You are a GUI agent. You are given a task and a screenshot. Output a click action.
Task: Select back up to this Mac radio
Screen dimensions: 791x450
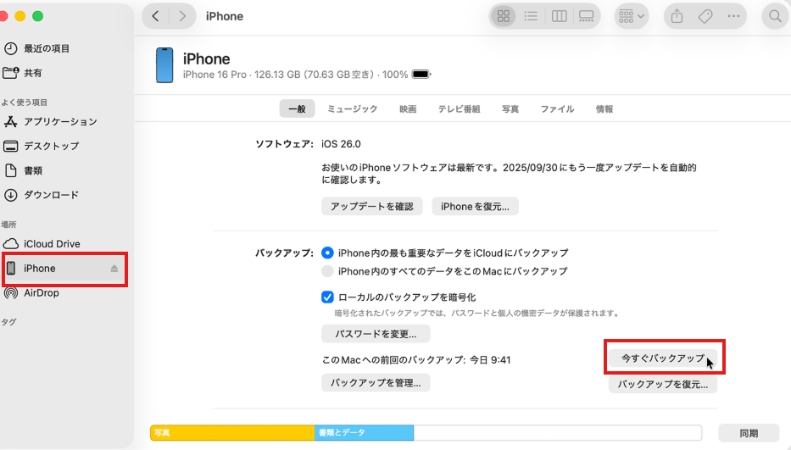tap(327, 271)
